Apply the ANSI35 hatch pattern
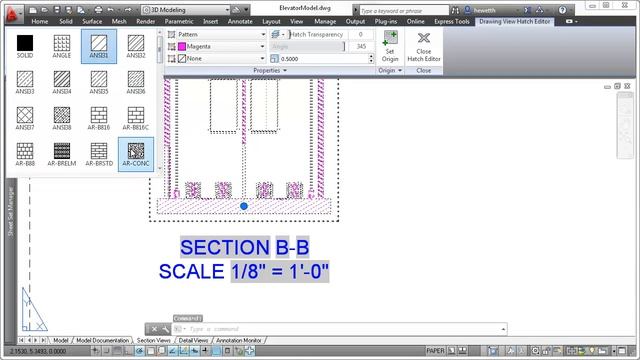The height and width of the screenshot is (360, 640). (x=99, y=82)
